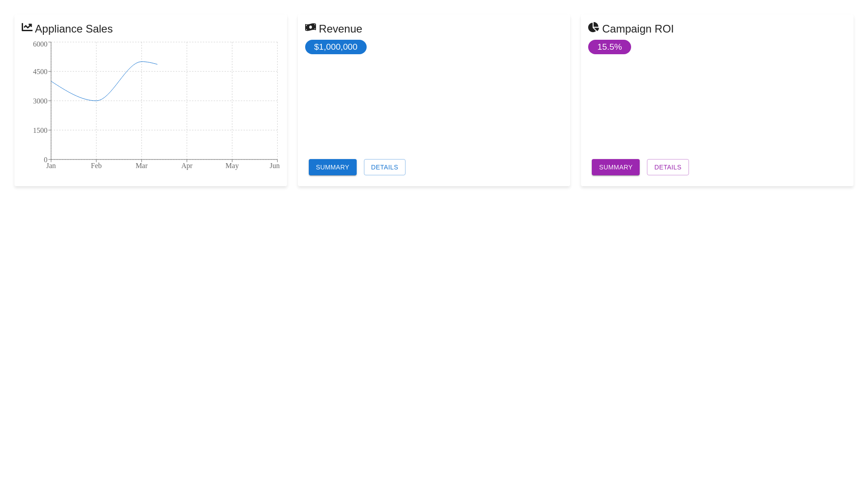Click the Jan label on chart axis
Image resolution: width=868 pixels, height=488 pixels.
point(51,166)
